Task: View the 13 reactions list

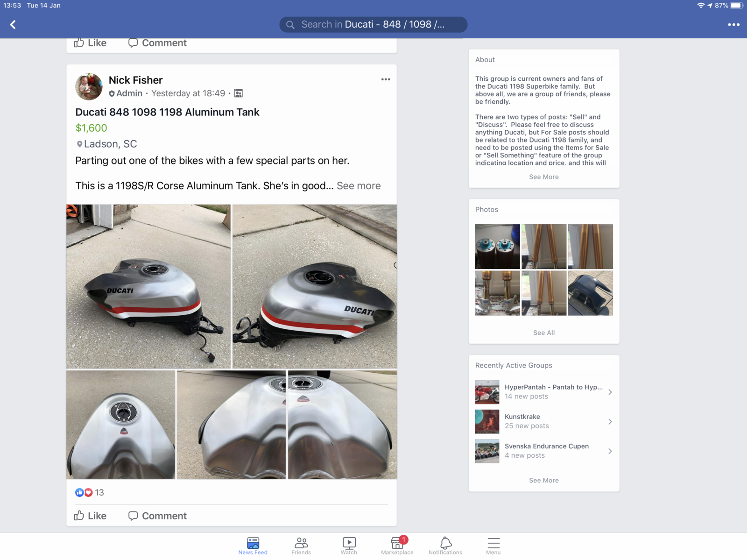Action: (x=90, y=492)
